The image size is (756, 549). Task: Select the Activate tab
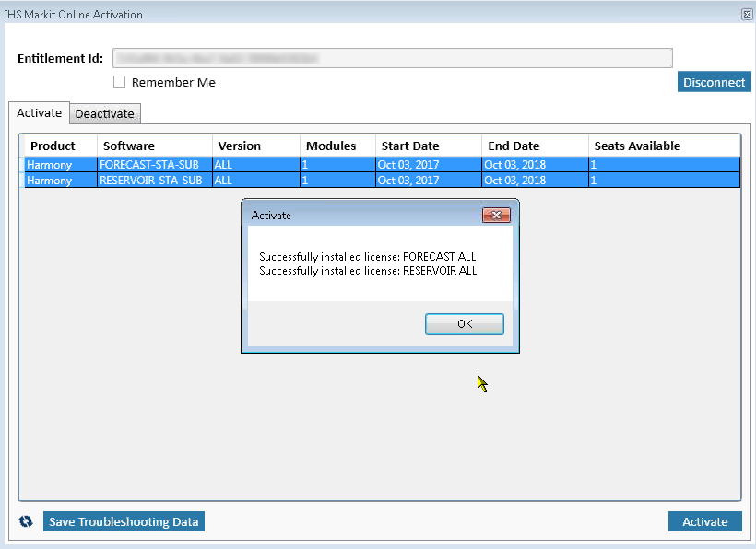coord(39,112)
